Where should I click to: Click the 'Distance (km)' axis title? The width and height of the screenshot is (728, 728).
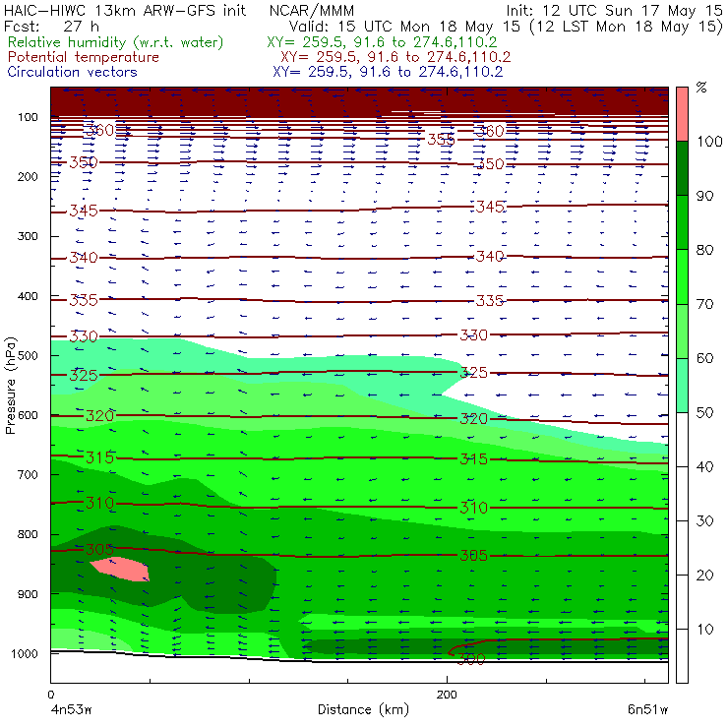[x=363, y=710]
